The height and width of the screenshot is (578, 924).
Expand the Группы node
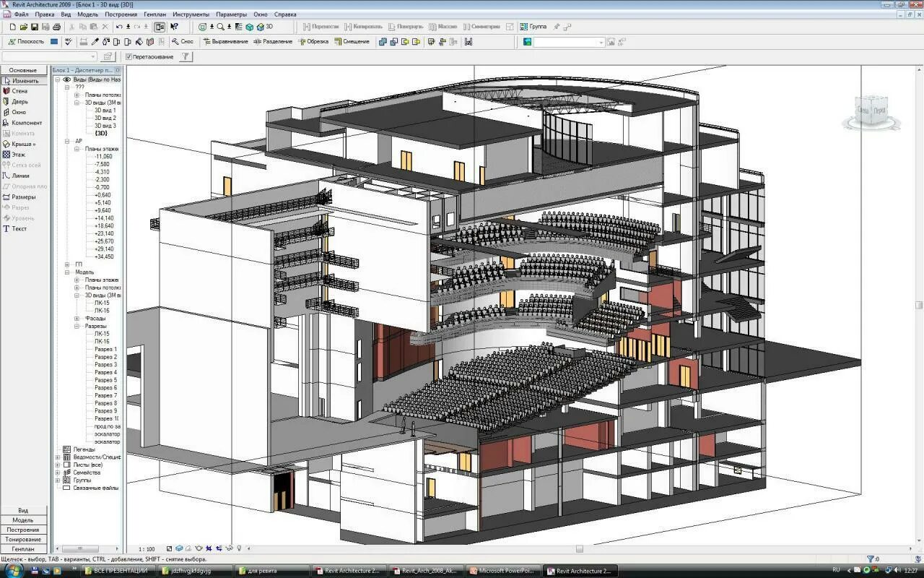point(58,480)
